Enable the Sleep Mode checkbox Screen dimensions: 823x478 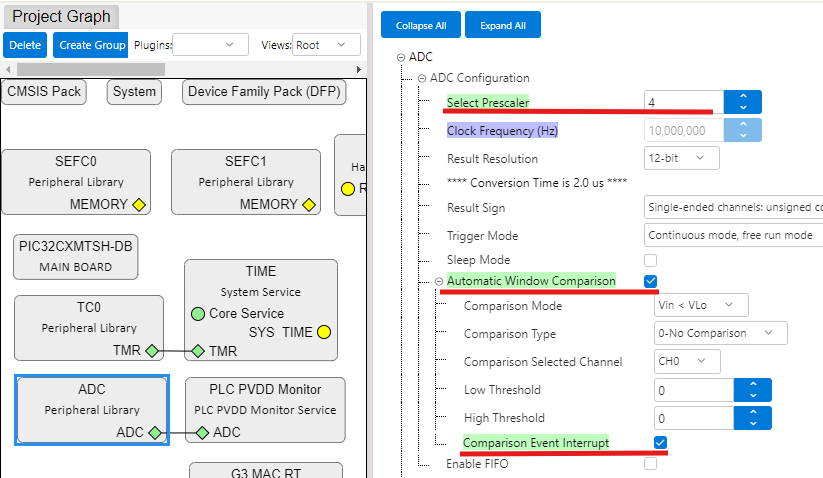(x=651, y=260)
